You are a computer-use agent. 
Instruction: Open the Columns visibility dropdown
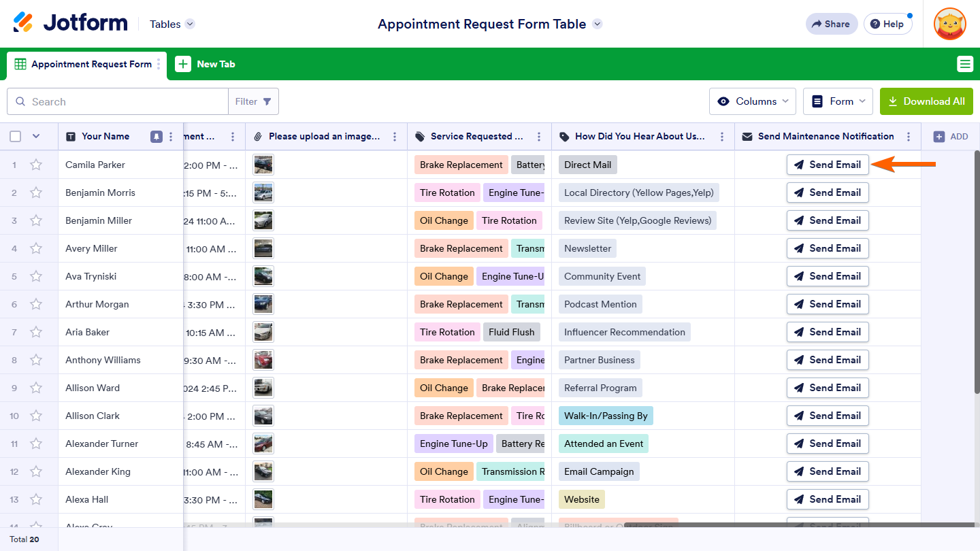753,101
